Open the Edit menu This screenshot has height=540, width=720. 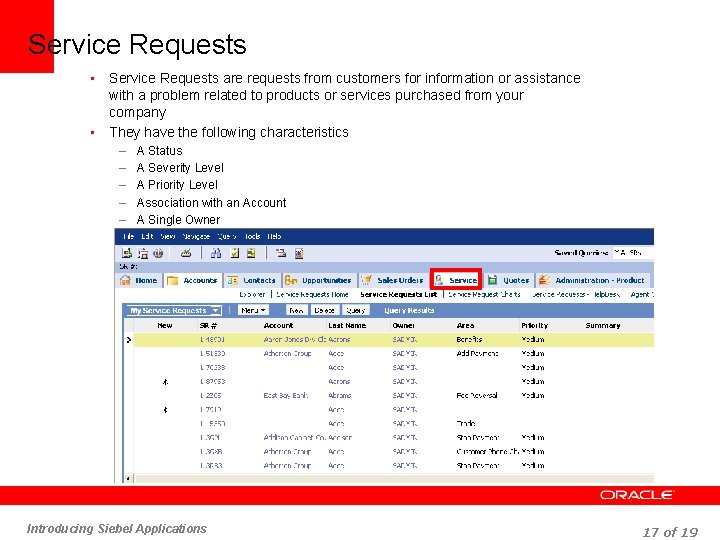tap(147, 236)
